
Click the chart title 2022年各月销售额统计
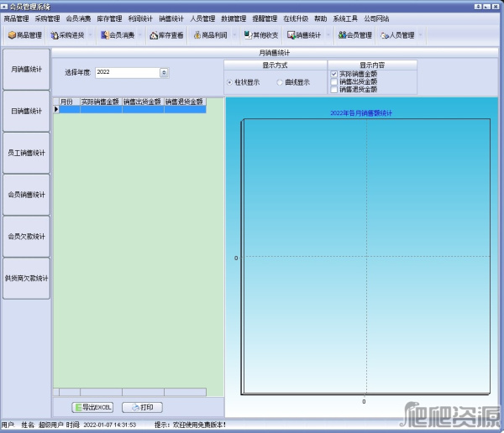pos(361,113)
